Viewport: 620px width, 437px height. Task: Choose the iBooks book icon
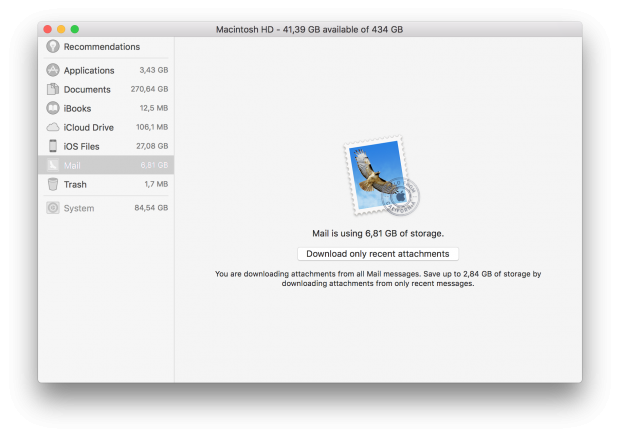pos(53,108)
